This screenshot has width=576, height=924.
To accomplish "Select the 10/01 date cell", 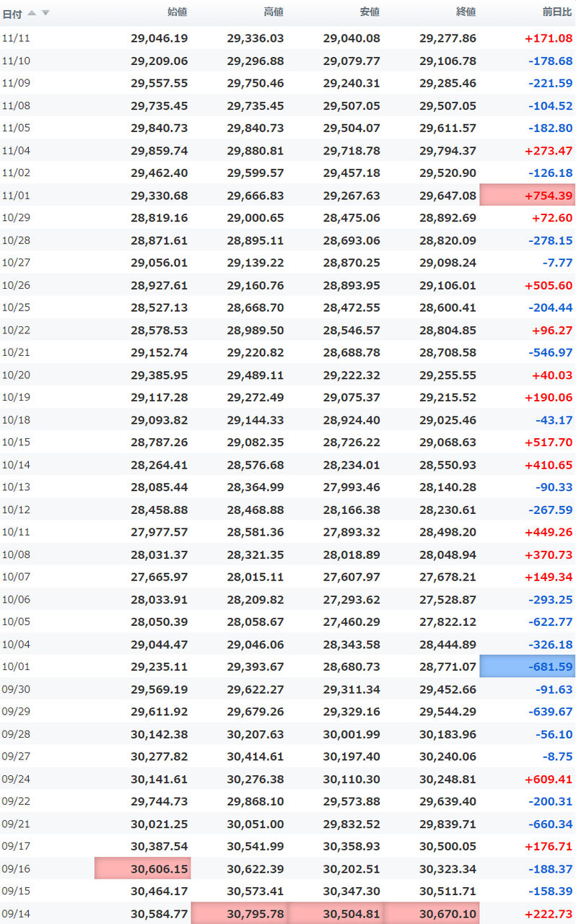I will pyautogui.click(x=16, y=666).
